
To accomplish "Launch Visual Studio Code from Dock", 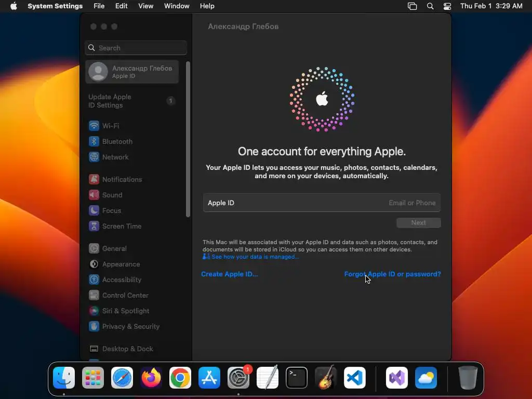I will (x=355, y=378).
